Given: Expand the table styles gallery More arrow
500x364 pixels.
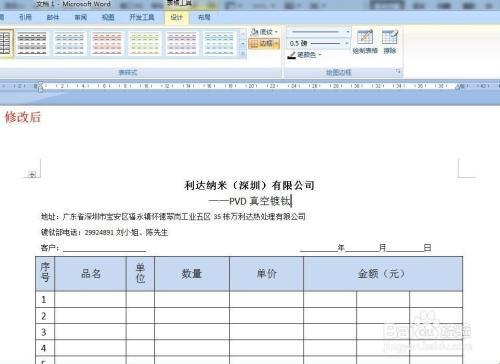Looking at the screenshot, I should pyautogui.click(x=243, y=54).
